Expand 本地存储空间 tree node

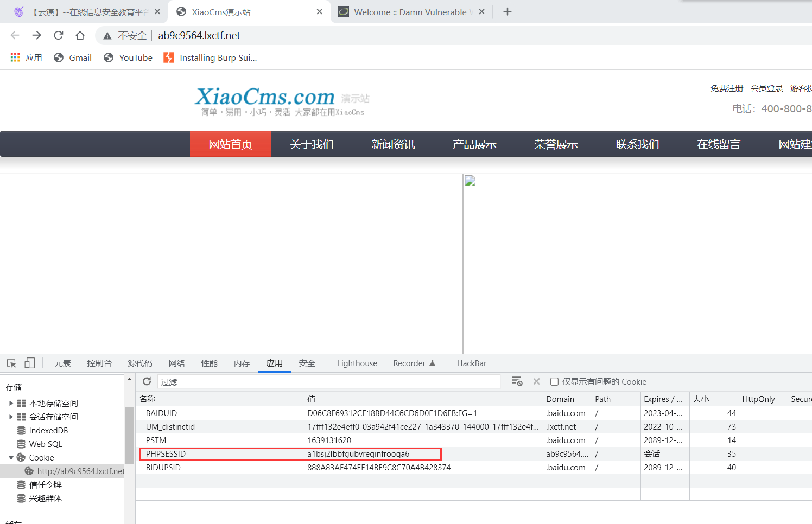point(11,403)
